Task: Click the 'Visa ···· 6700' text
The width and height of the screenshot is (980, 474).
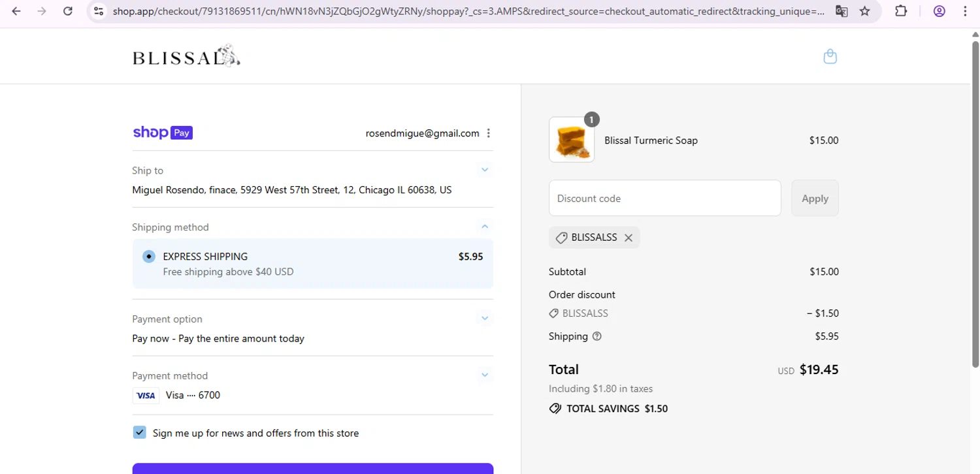Action: [193, 395]
